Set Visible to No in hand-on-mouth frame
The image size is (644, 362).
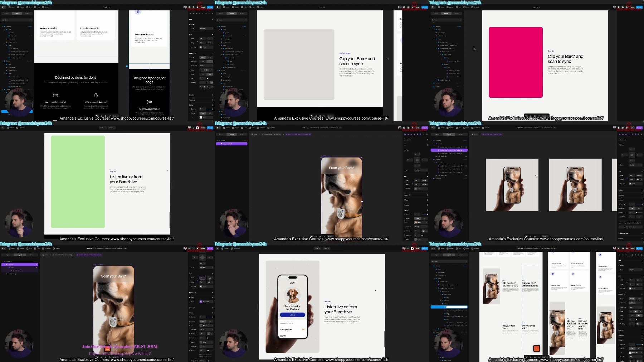tap(424, 218)
